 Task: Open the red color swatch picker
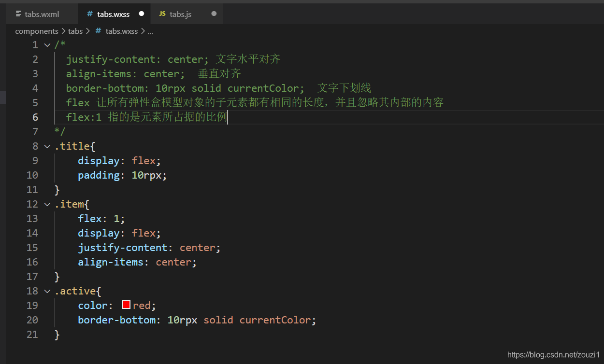click(x=126, y=305)
